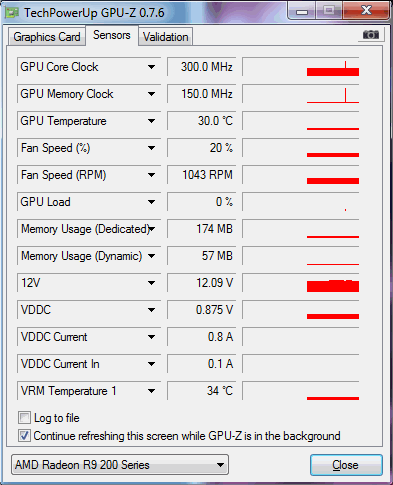Switch to the Graphics Card tab

click(x=47, y=37)
